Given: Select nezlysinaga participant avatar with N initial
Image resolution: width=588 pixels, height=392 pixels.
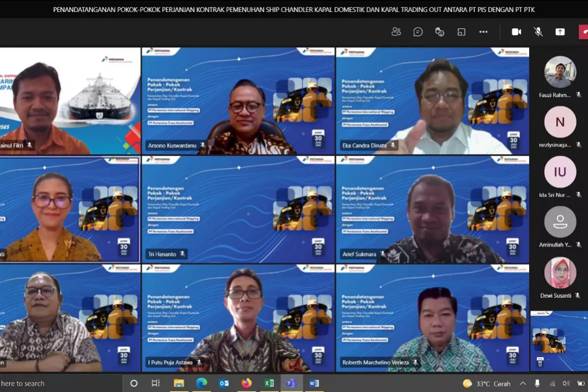Looking at the screenshot, I should coord(560,122).
